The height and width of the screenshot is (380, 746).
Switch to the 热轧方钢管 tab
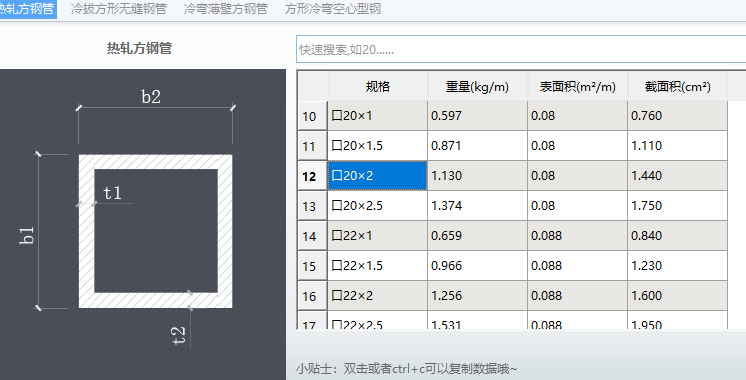click(x=28, y=9)
